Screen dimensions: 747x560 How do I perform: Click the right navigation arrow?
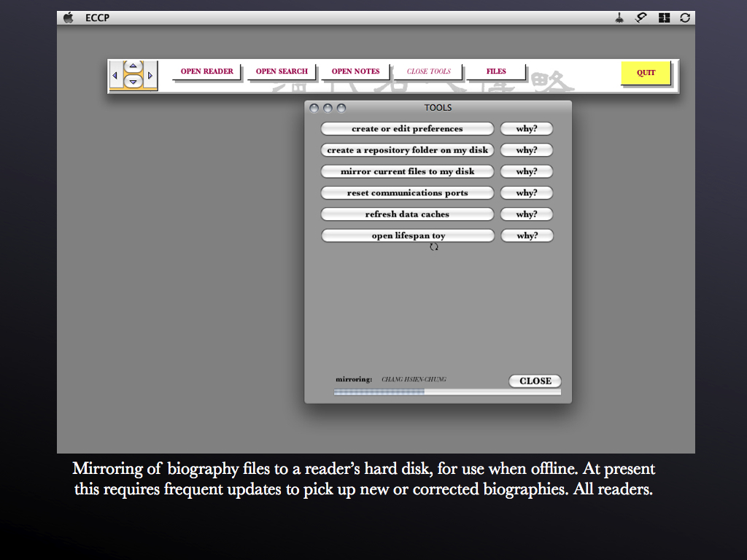click(150, 75)
